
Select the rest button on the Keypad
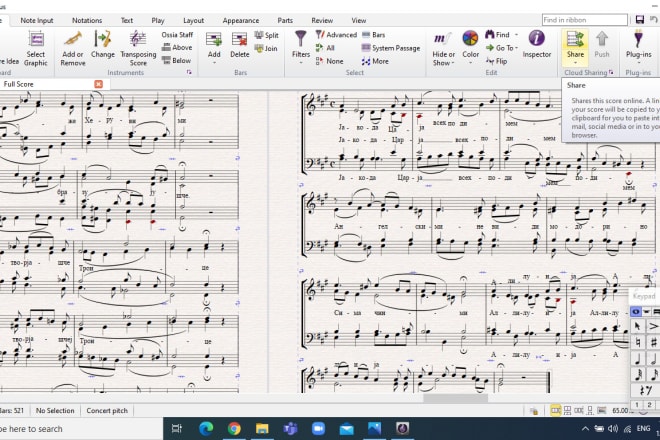point(645,391)
